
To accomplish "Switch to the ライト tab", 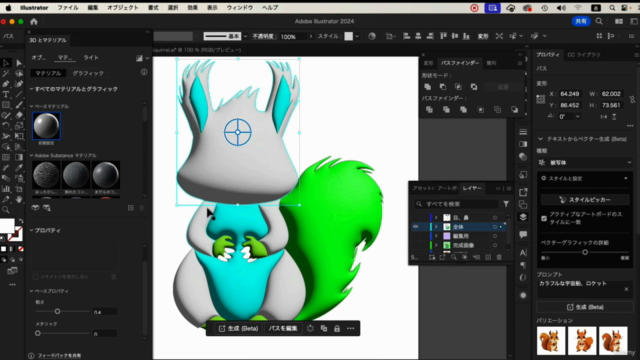I will 91,58.
